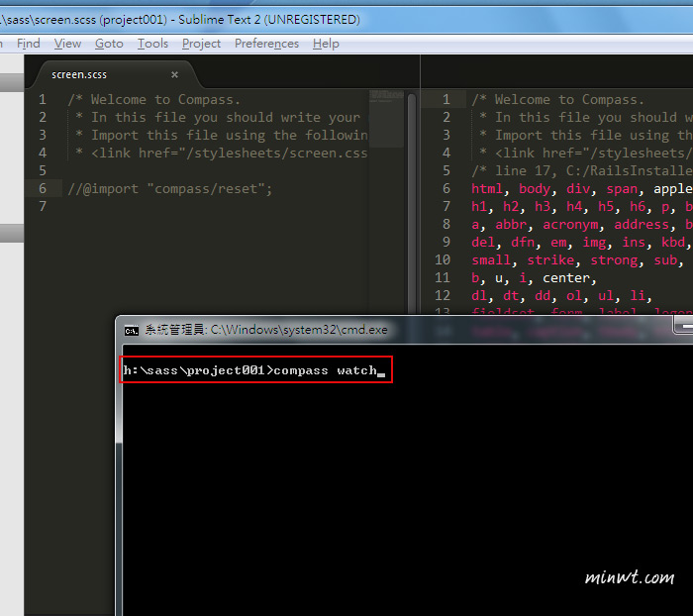Open the Preferences menu
This screenshot has width=693, height=616.
[266, 44]
